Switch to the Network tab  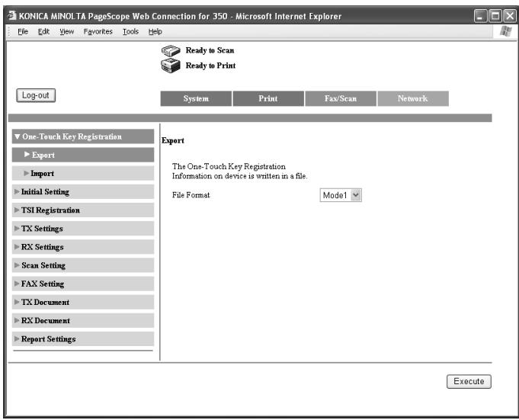pyautogui.click(x=413, y=98)
